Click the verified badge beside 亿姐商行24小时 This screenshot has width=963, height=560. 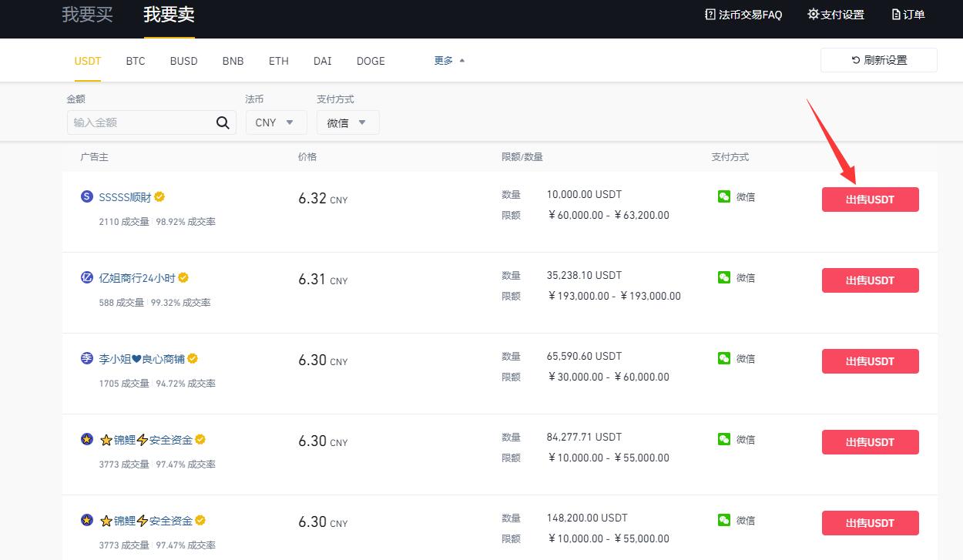183,278
